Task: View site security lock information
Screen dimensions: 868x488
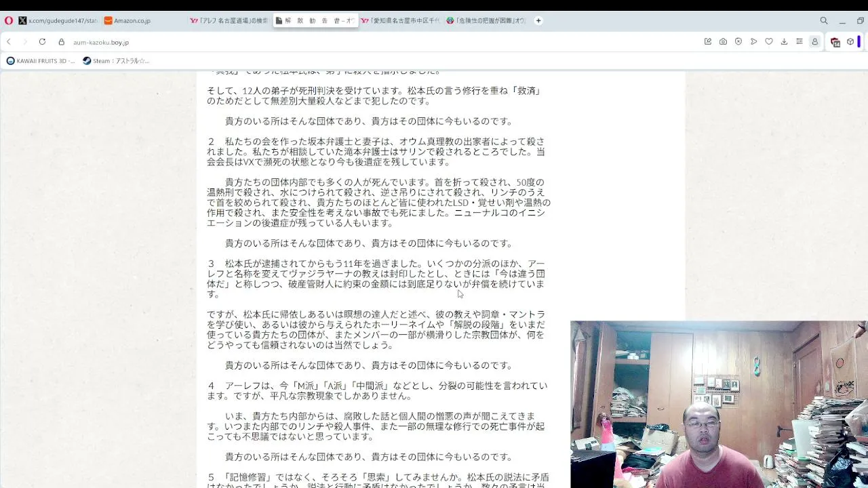Action: (x=61, y=42)
